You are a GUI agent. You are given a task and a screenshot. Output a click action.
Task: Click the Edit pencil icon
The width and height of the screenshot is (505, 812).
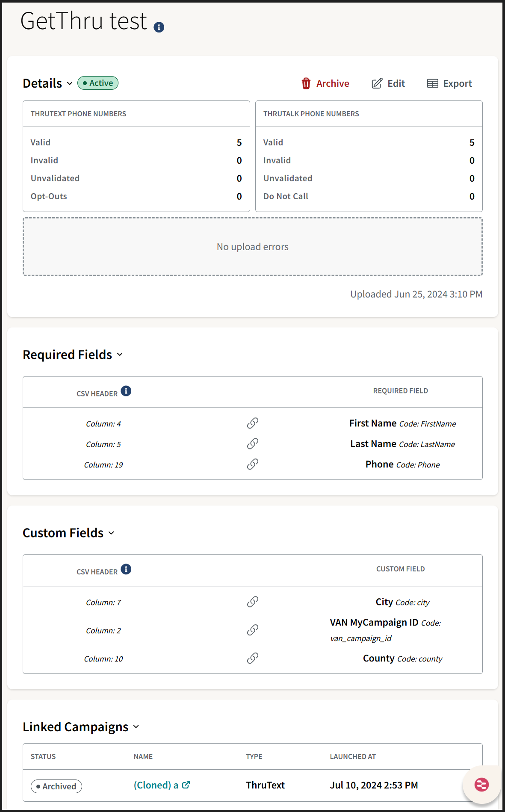(377, 83)
